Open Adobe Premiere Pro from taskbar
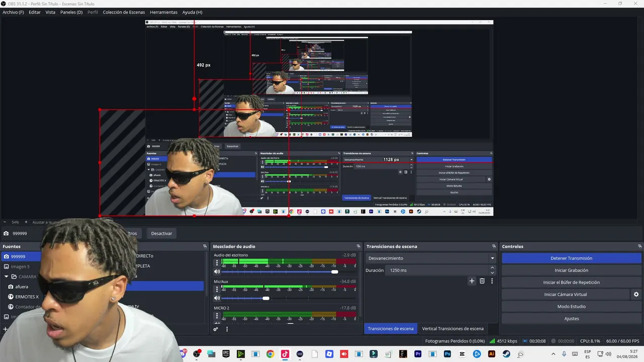The image size is (644, 362). coord(418,354)
